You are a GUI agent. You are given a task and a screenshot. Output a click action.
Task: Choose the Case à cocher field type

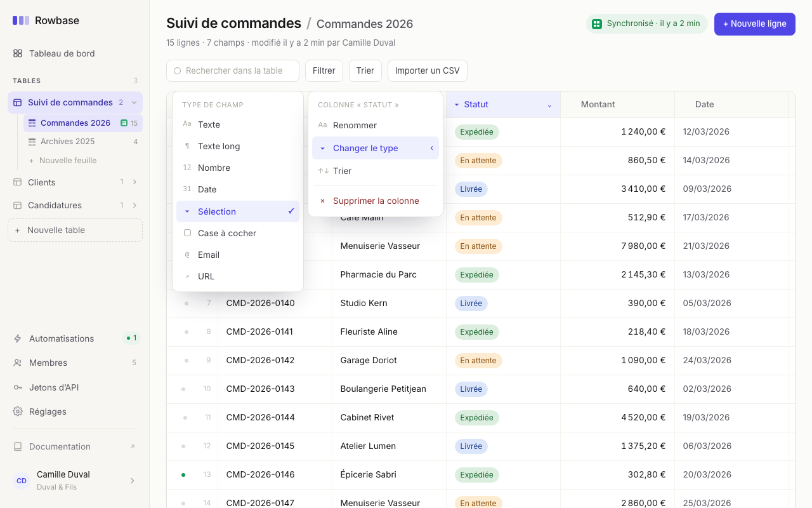coord(238,233)
